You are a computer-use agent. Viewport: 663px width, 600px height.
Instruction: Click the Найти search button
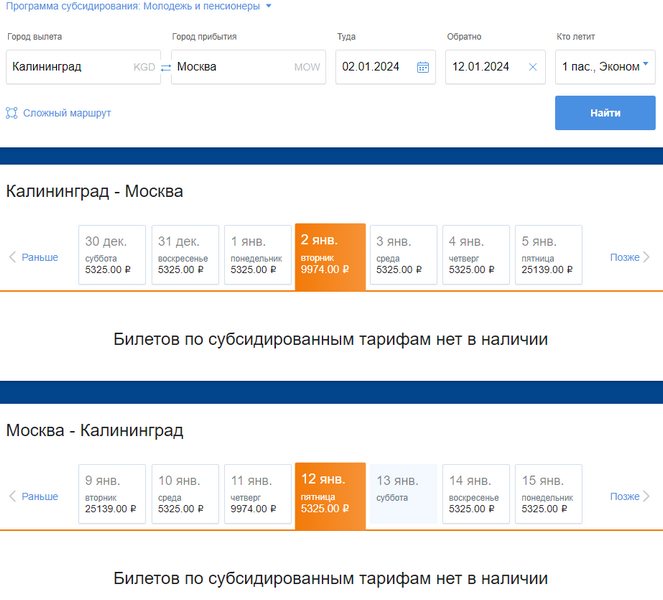point(605,113)
